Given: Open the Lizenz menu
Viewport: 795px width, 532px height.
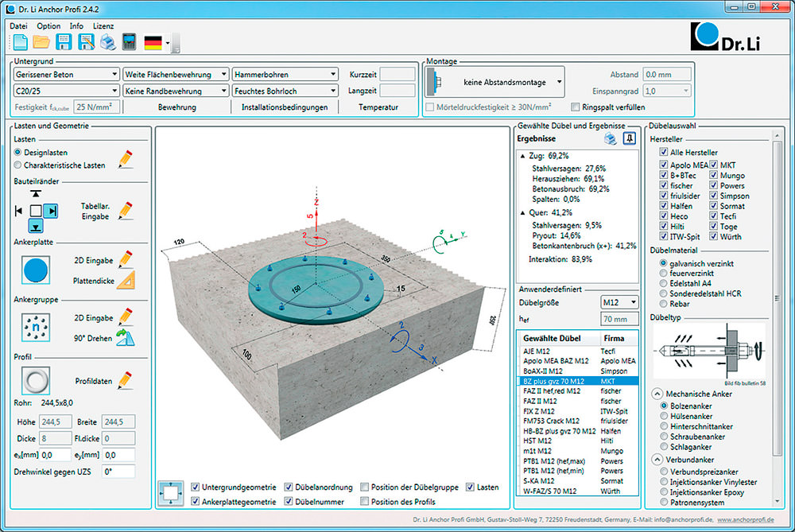Looking at the screenshot, I should [x=103, y=26].
